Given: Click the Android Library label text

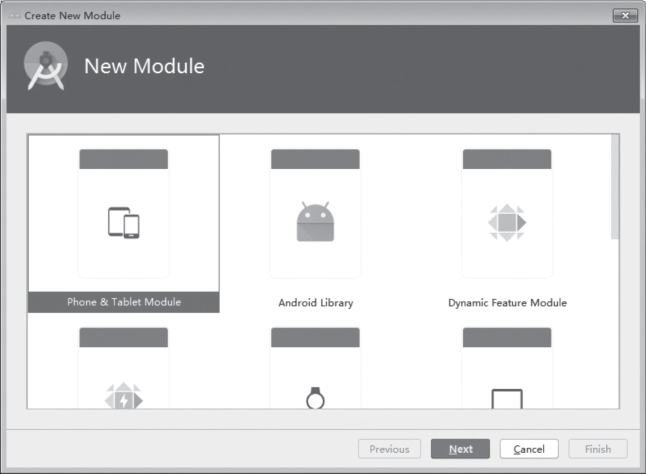Looking at the screenshot, I should coord(315,302).
